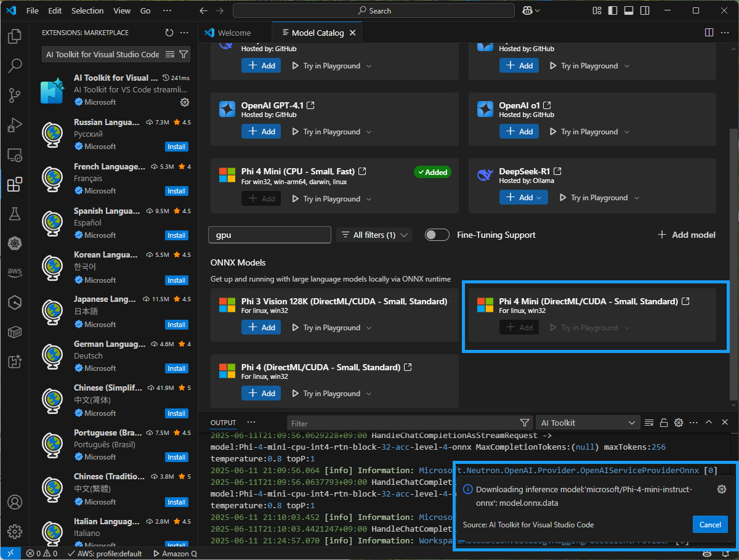Image resolution: width=739 pixels, height=560 pixels.
Task: Open the Explorer view in the activity bar
Action: [x=15, y=36]
